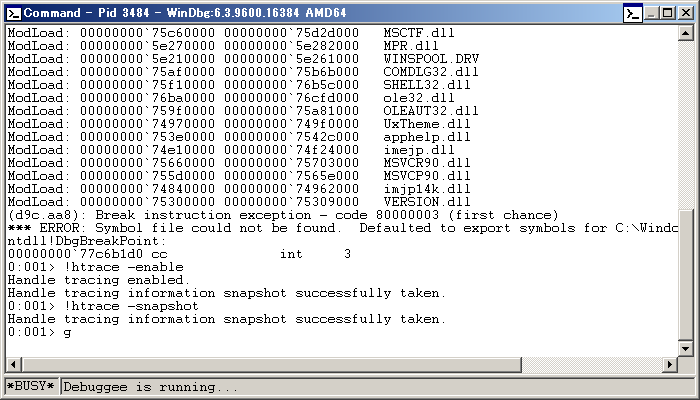Click the *BUSY* status indicator
700x400 pixels.
tap(32, 386)
